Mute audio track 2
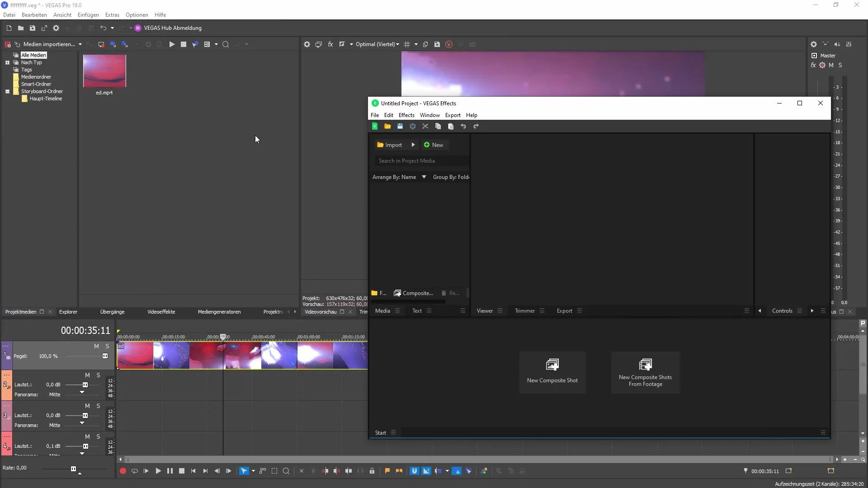Screen dimensions: 868x488 87,375
